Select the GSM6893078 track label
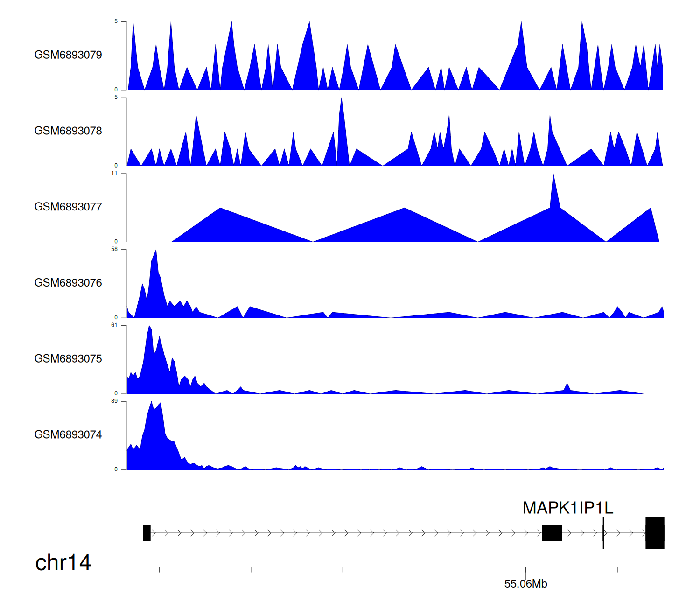This screenshot has height=616, width=700. pos(68,131)
